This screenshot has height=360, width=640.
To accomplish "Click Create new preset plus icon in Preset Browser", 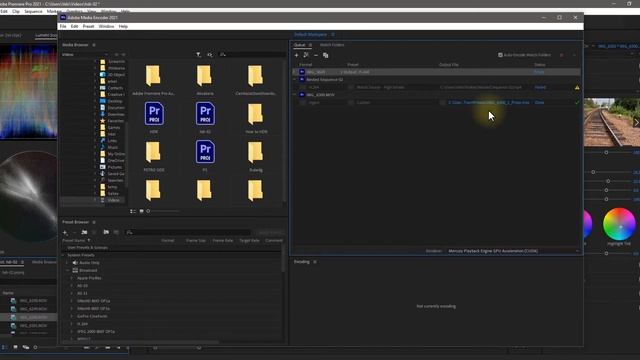I will click(65, 232).
